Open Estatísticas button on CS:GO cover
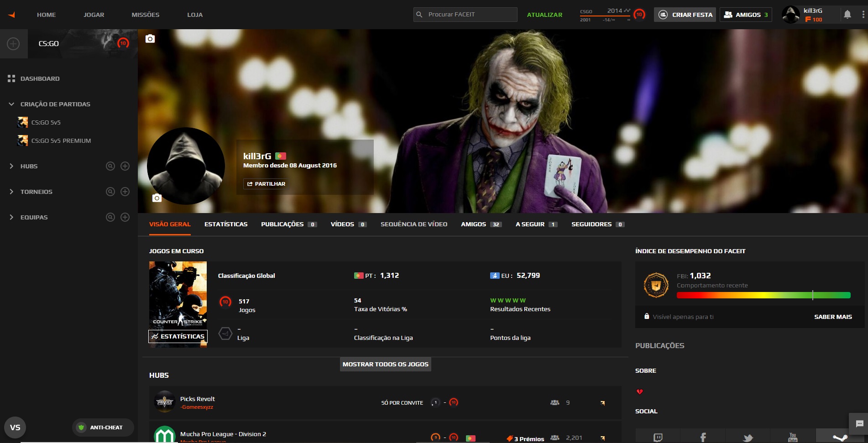This screenshot has width=868, height=443. 178,336
